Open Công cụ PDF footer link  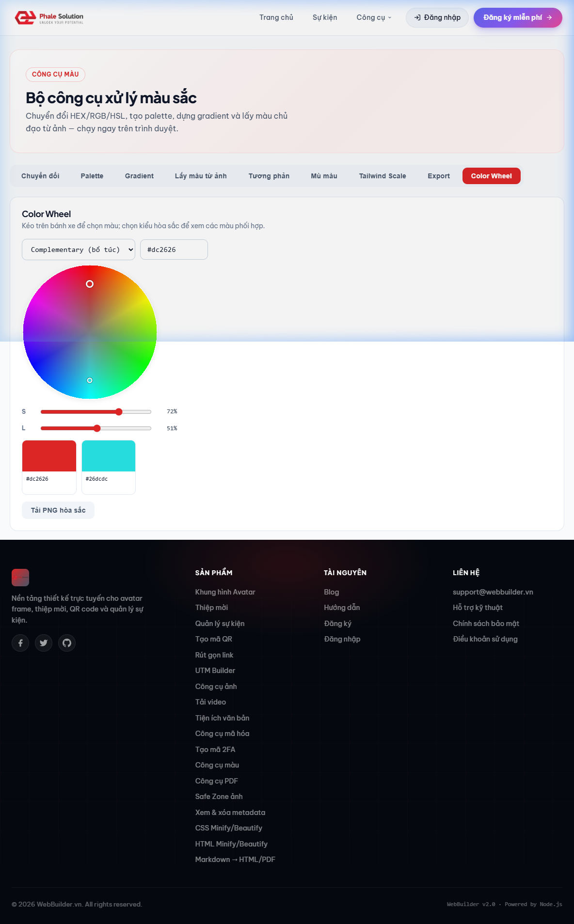coord(217,781)
